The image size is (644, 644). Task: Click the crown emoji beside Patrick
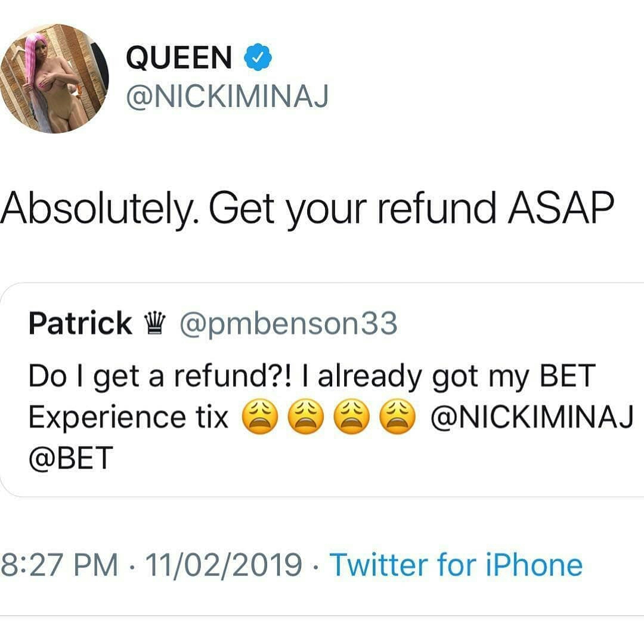tap(155, 324)
